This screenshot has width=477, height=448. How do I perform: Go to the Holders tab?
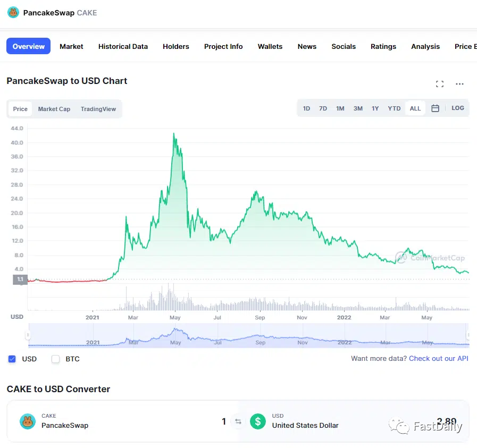[x=176, y=47]
